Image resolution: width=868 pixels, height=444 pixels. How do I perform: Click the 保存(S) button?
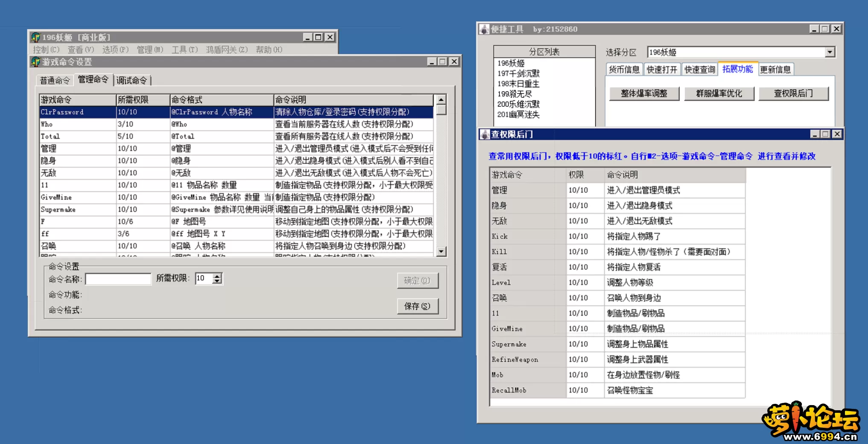coord(418,306)
